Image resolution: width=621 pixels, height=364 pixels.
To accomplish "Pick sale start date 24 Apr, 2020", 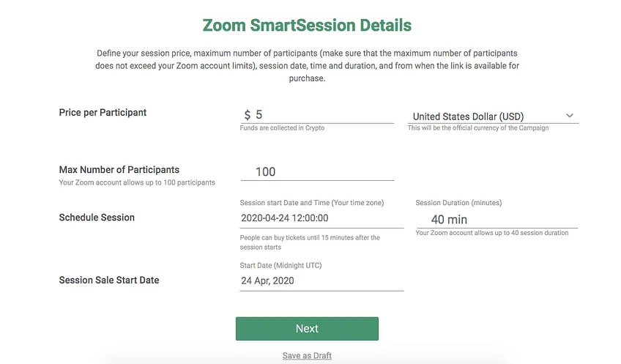I will coord(321,281).
